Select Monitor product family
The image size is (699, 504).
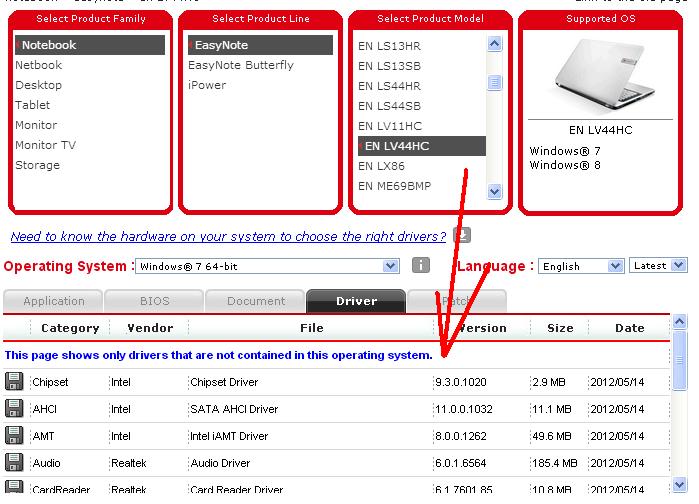[x=36, y=125]
